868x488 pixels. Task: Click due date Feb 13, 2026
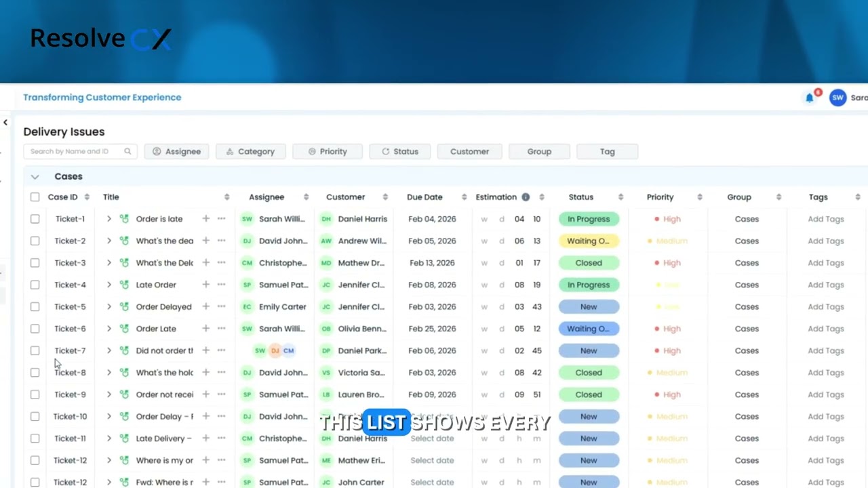point(432,263)
